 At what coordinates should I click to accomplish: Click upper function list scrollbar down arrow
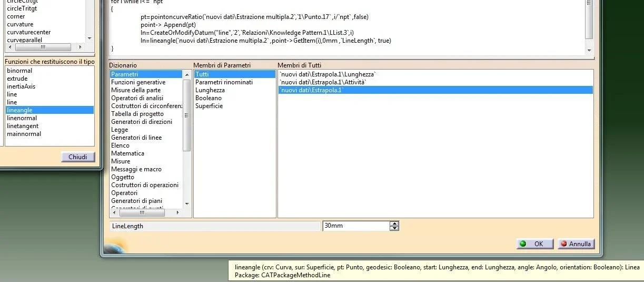click(x=89, y=38)
